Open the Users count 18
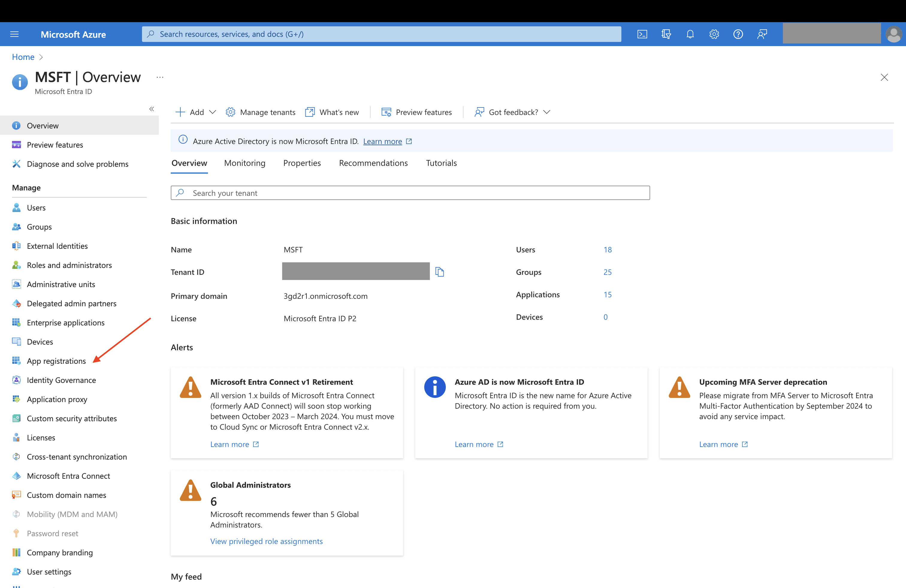The height and width of the screenshot is (588, 906). click(608, 249)
